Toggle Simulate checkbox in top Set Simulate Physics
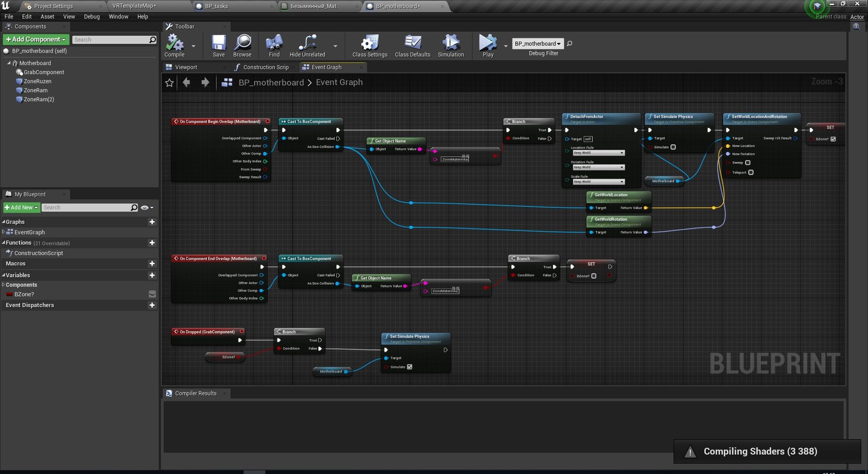This screenshot has width=868, height=474. pyautogui.click(x=673, y=147)
